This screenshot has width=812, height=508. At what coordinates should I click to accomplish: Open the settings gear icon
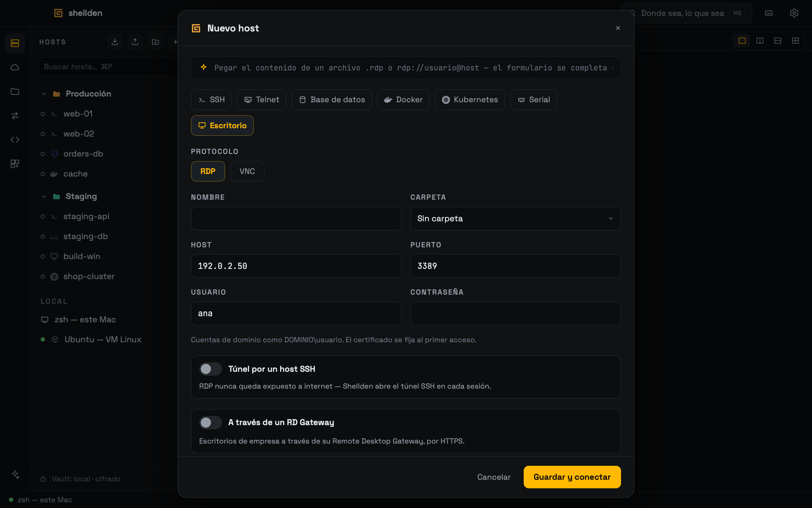[794, 13]
